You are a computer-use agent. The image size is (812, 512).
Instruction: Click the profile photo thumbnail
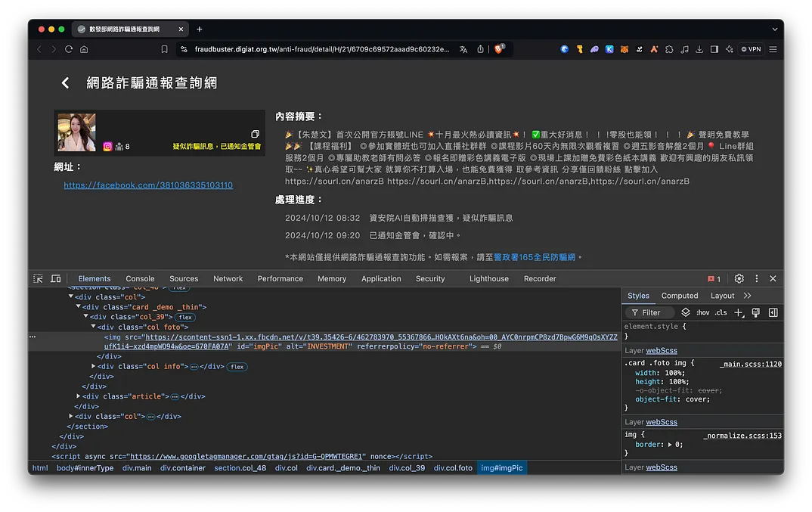coord(76,132)
